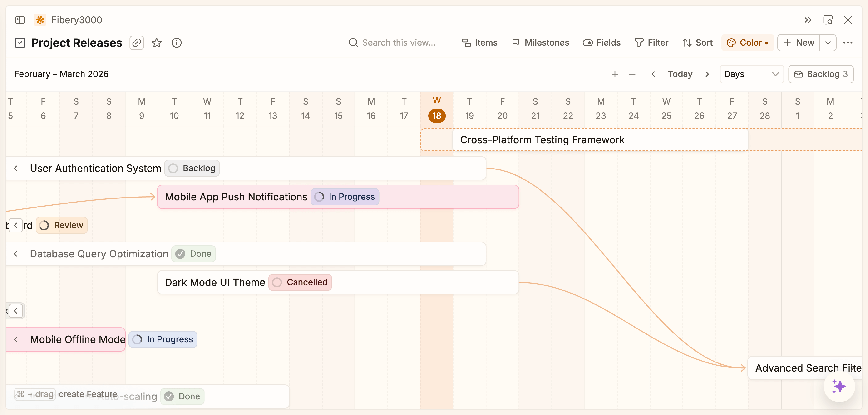The image size is (868, 415).
Task: Click the Fibery3000 workspace logo
Action: click(x=40, y=20)
